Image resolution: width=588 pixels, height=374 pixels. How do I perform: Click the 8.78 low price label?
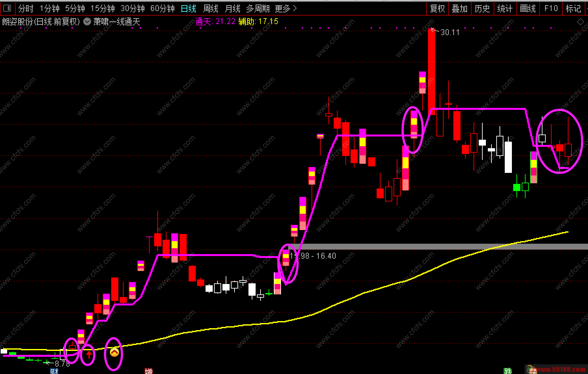pyautogui.click(x=62, y=364)
